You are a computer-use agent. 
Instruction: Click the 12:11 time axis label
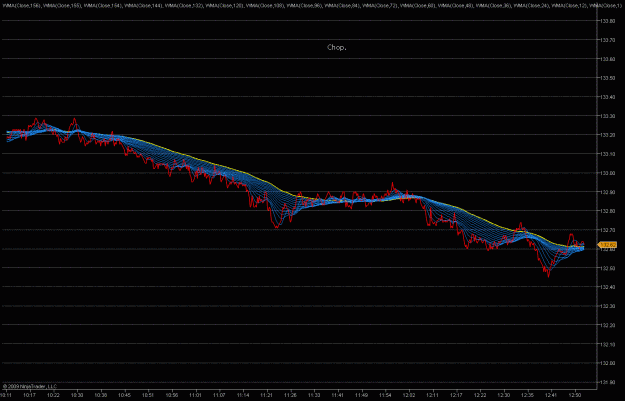pos(433,395)
